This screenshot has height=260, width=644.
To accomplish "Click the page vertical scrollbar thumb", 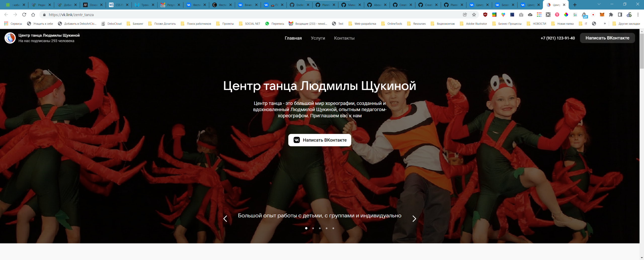I will 642,51.
